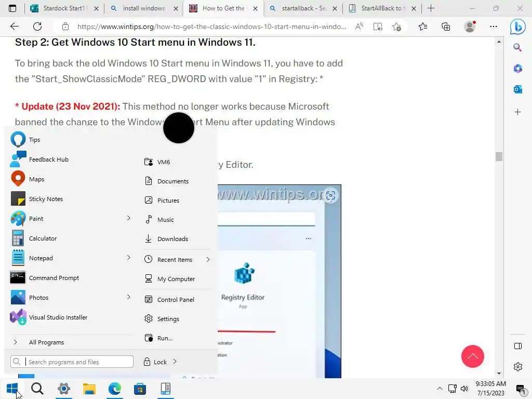Open the notification center icon
This screenshot has height=399, width=532.
[521, 389]
